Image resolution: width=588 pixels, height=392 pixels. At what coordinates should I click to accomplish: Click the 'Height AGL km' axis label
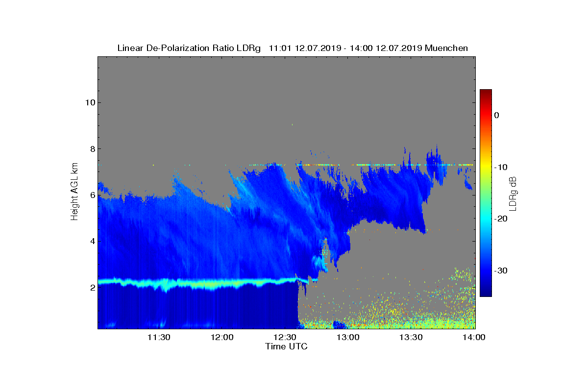(75, 193)
